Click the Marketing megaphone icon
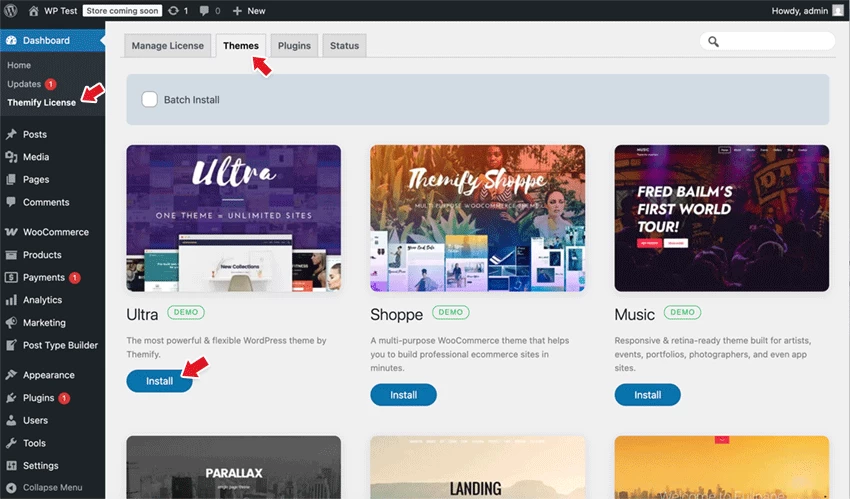This screenshot has width=850, height=499. (11, 322)
